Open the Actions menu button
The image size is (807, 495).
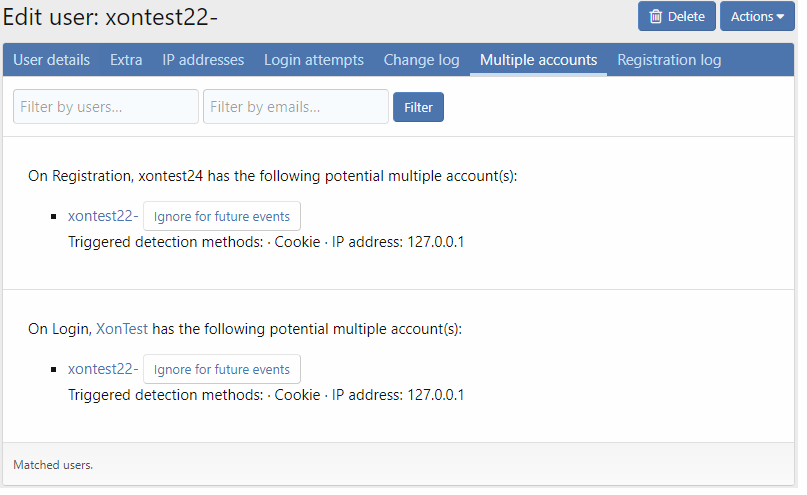click(757, 16)
